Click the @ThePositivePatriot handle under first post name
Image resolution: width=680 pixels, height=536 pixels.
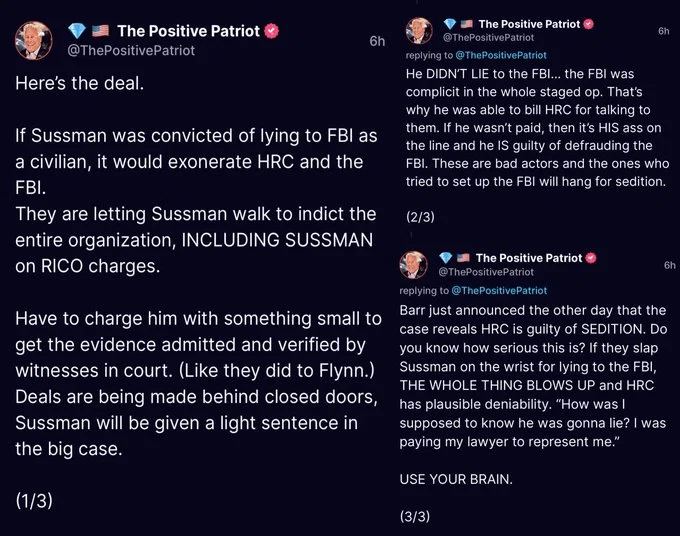point(131,51)
